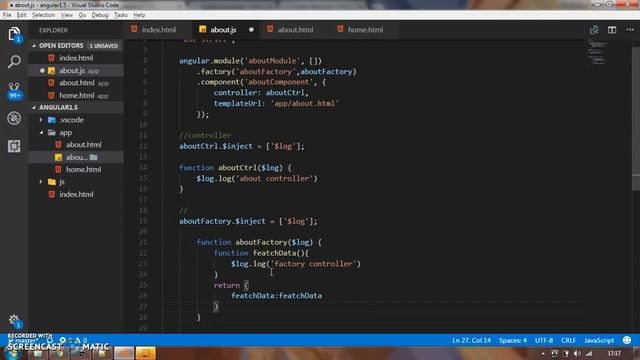Image resolution: width=640 pixels, height=360 pixels.
Task: Open the Tasks menu
Action: pyautogui.click(x=121, y=15)
